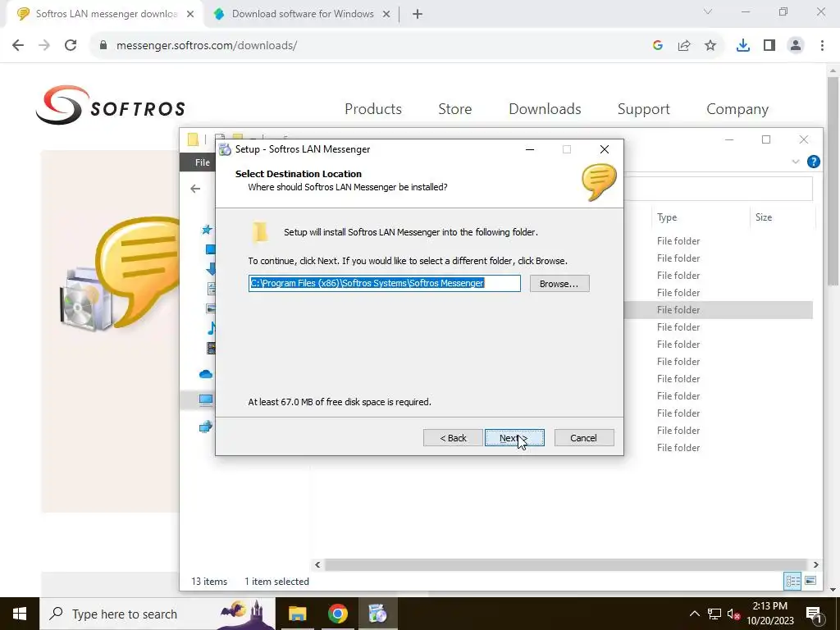Screen dimensions: 840x630
Task: Open the network tray icon
Action: click(x=714, y=614)
